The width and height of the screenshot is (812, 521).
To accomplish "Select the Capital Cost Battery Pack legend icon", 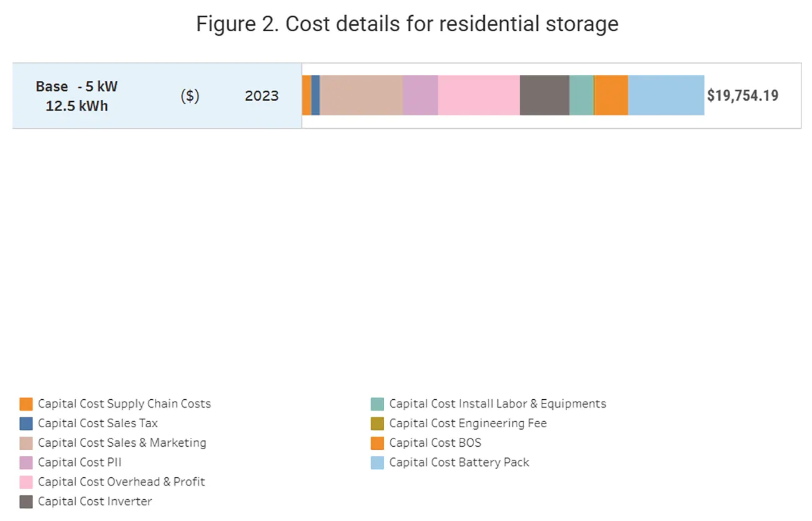I will (378, 462).
